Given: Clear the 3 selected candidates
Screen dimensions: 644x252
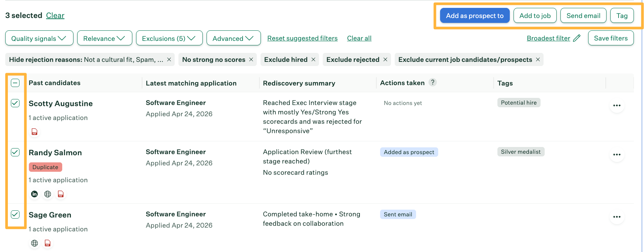Looking at the screenshot, I should pos(55,15).
